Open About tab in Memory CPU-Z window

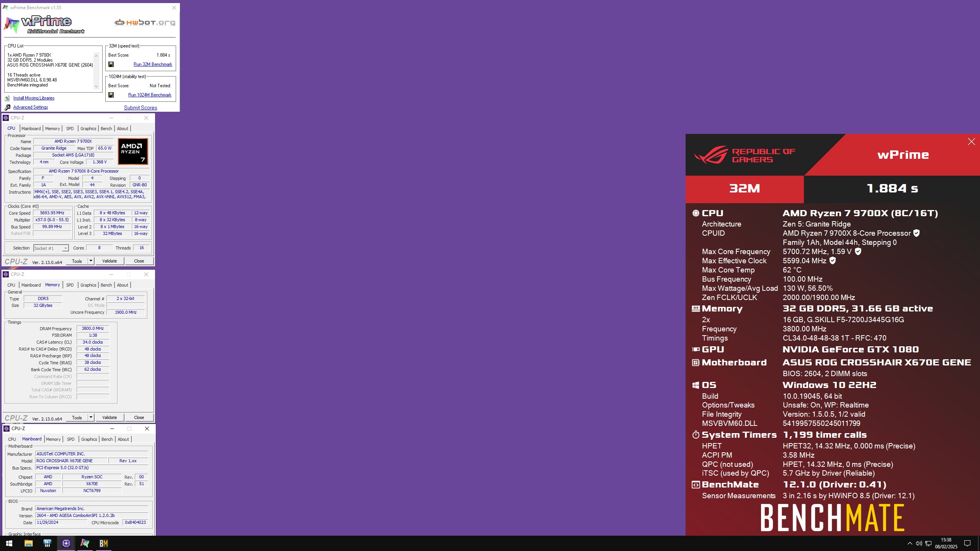pos(122,285)
